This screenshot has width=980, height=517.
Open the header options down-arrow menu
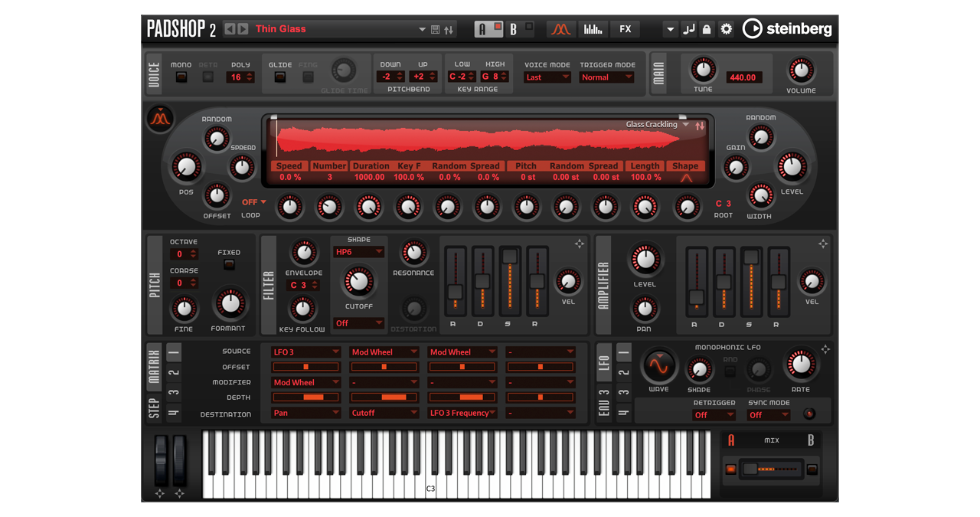pyautogui.click(x=670, y=29)
